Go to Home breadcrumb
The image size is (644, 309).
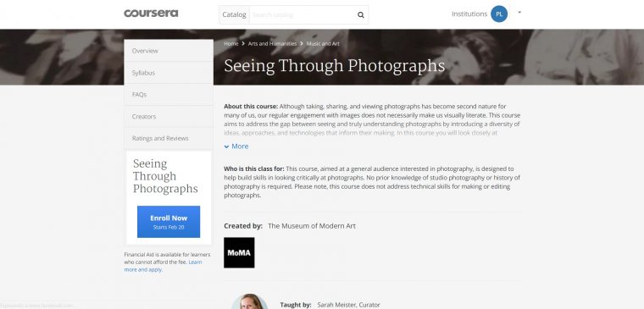click(230, 43)
